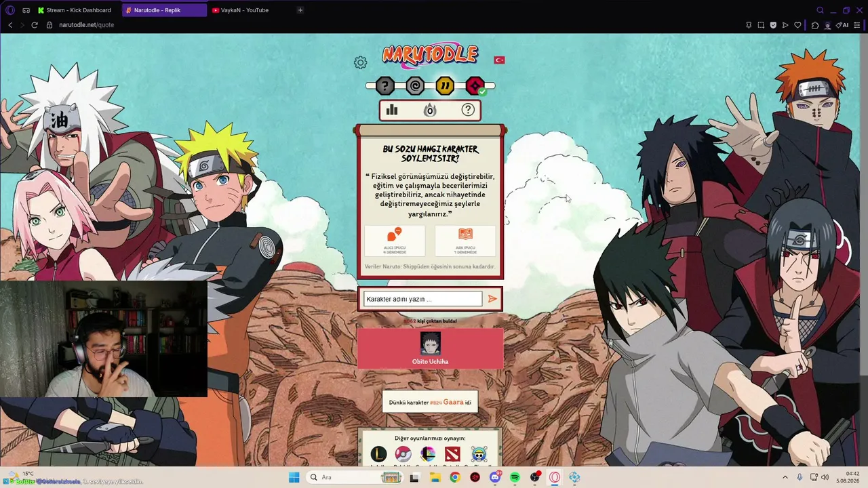Open the browser extensions cube icon
The image size is (868, 488).
(815, 25)
